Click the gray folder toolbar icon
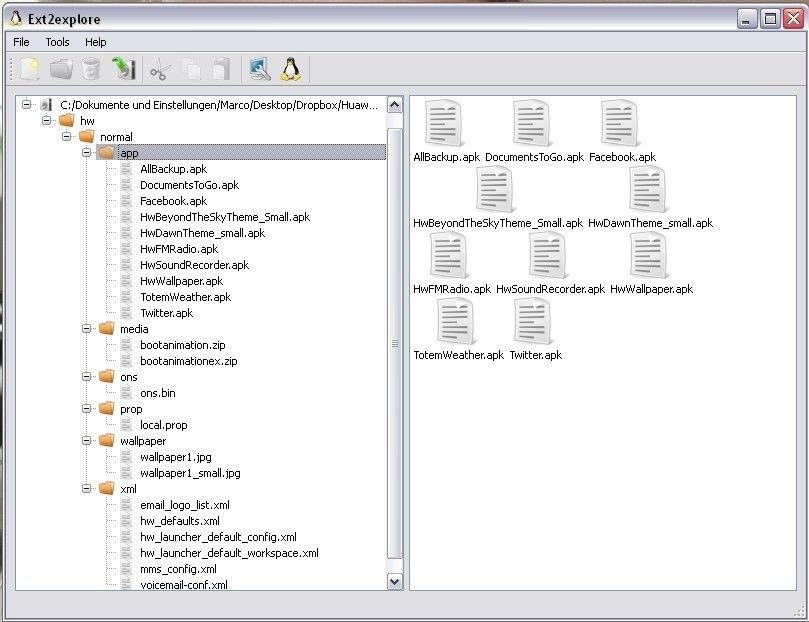The width and height of the screenshot is (809, 622). point(61,69)
